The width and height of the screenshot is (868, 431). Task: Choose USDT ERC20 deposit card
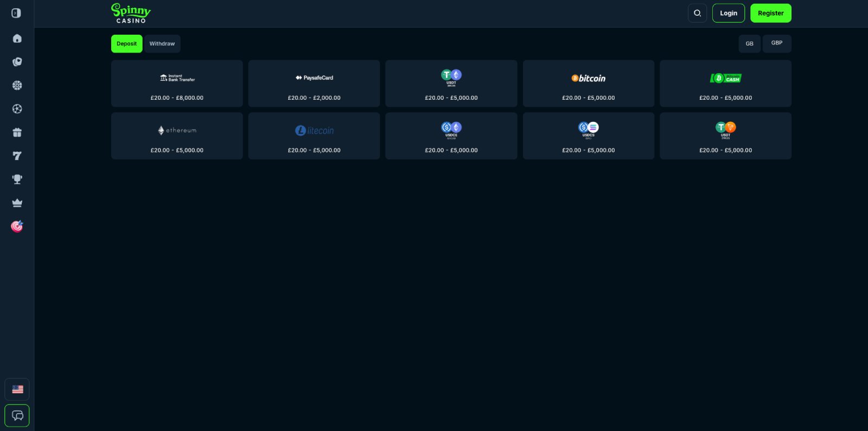[x=451, y=83]
